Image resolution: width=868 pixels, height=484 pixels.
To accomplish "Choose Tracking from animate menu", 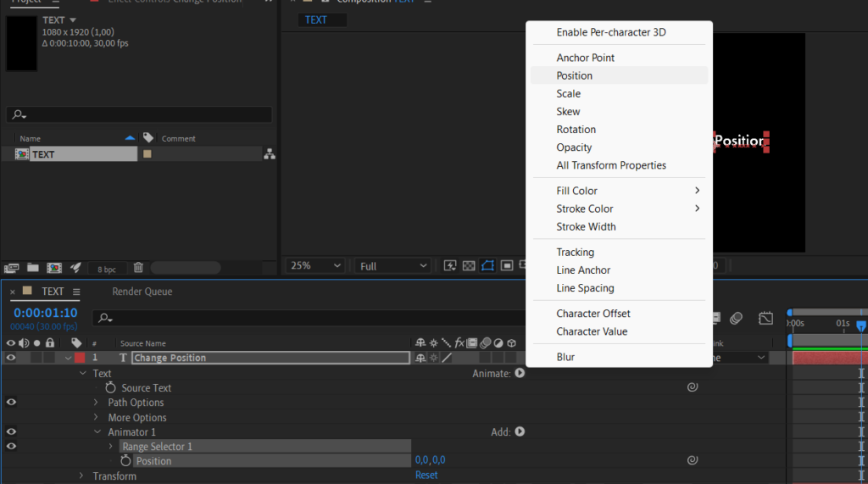I will click(576, 252).
